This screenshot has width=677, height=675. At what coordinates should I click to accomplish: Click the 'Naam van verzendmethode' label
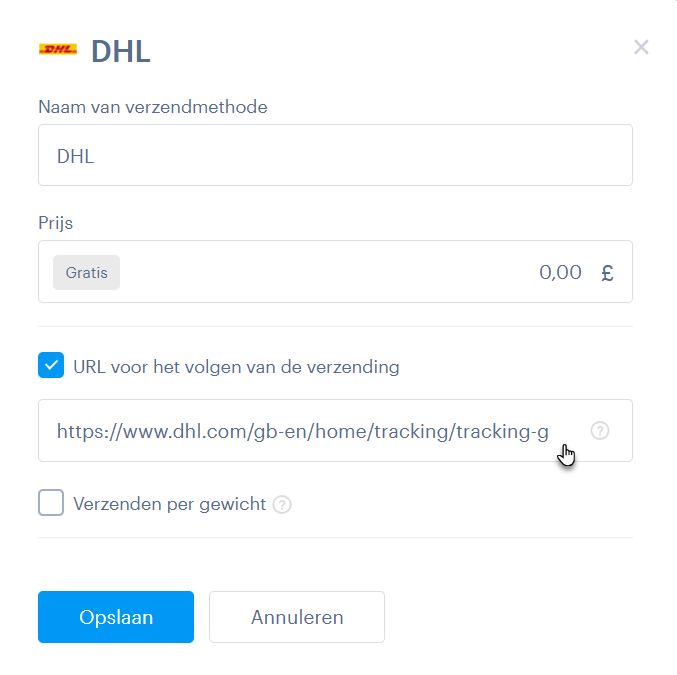pyautogui.click(x=153, y=107)
